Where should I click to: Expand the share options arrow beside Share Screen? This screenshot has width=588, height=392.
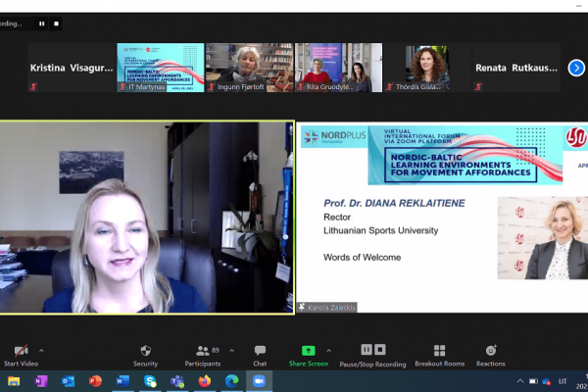coord(329,351)
